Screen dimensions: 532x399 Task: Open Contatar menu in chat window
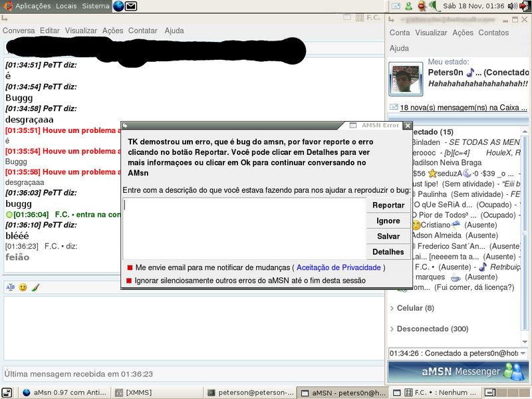pyautogui.click(x=143, y=31)
